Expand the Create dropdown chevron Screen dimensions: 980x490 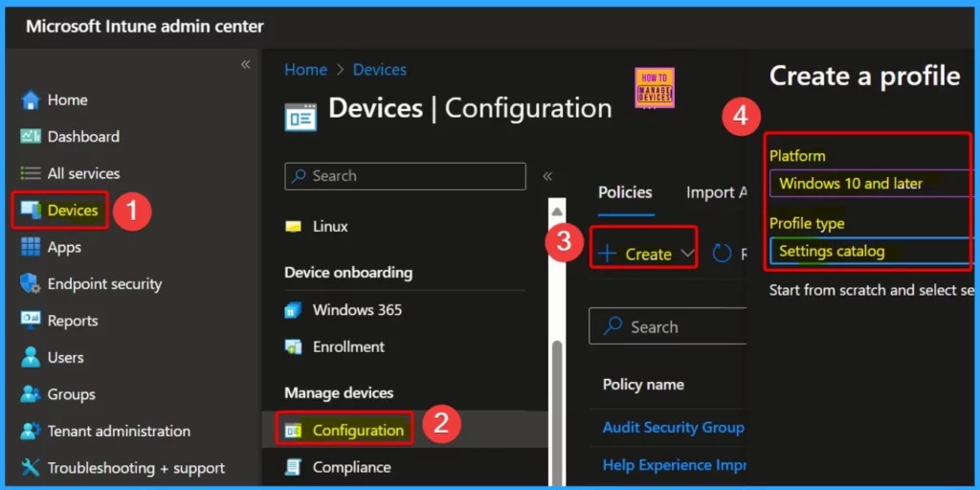point(687,253)
